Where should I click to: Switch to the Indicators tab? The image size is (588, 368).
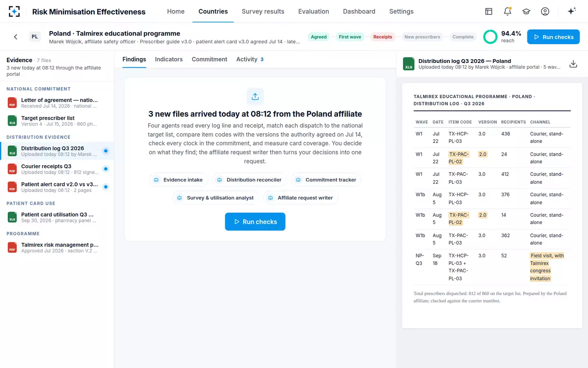[169, 59]
